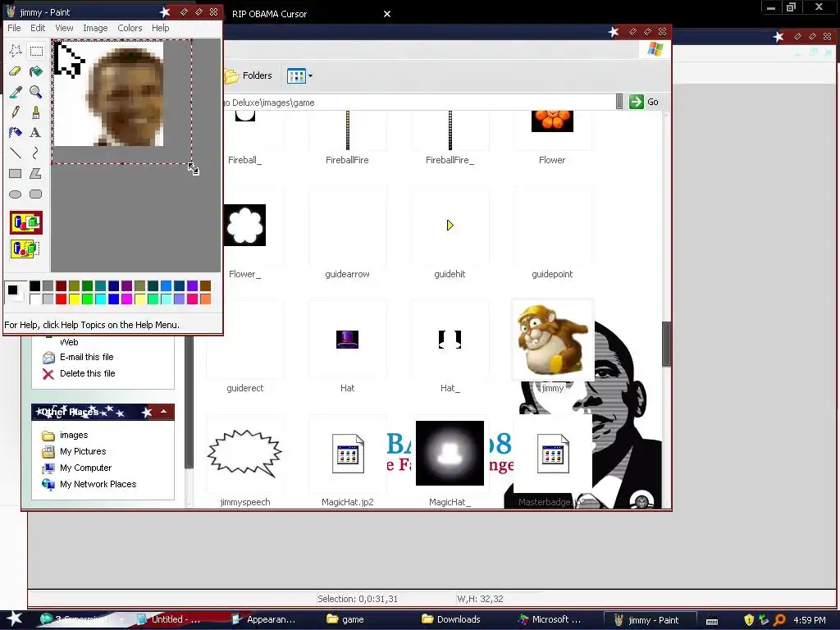The height and width of the screenshot is (630, 840).
Task: Select the Line tool in Paint
Action: [16, 153]
